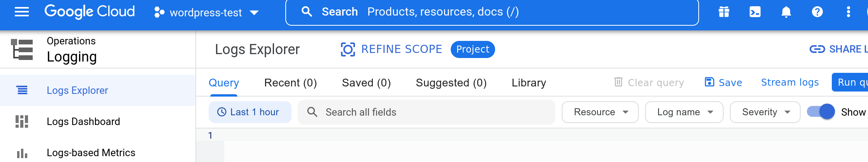Open the wordpress-test project selector
Image resolution: width=868 pixels, height=162 pixels.
click(x=206, y=12)
